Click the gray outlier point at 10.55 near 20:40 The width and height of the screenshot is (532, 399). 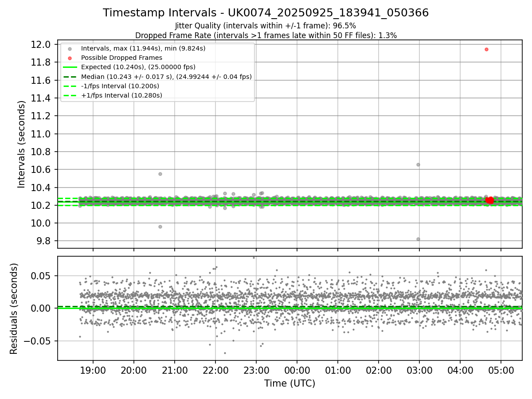(x=160, y=174)
